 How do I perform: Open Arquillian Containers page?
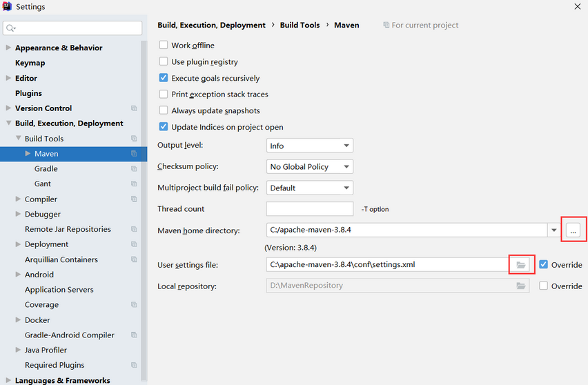(x=61, y=259)
